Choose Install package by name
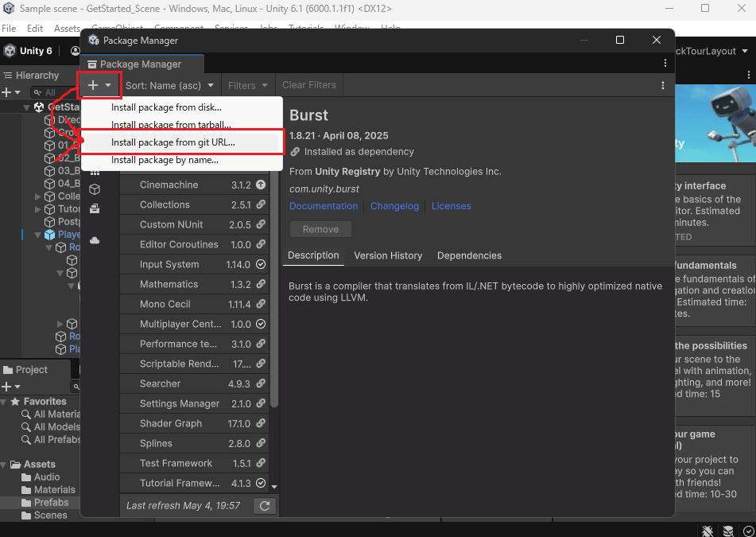The image size is (756, 537). [x=165, y=160]
